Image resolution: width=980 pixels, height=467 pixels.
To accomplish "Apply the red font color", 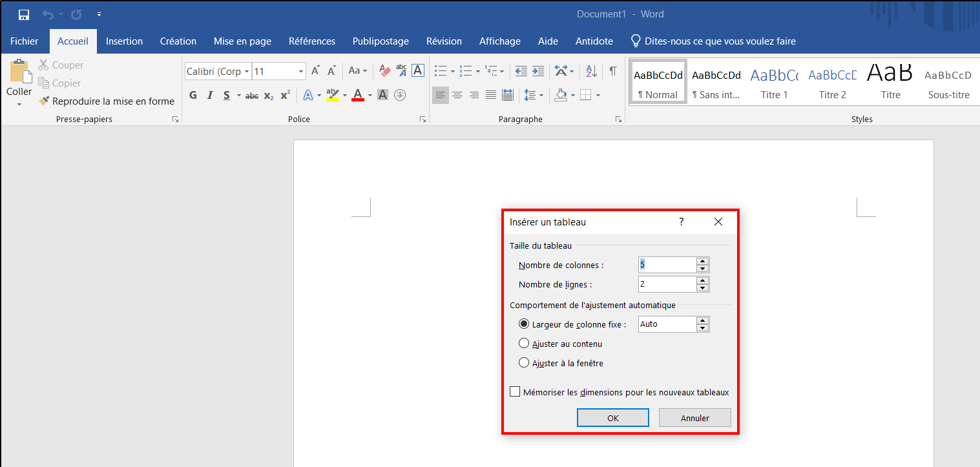I will 357,96.
